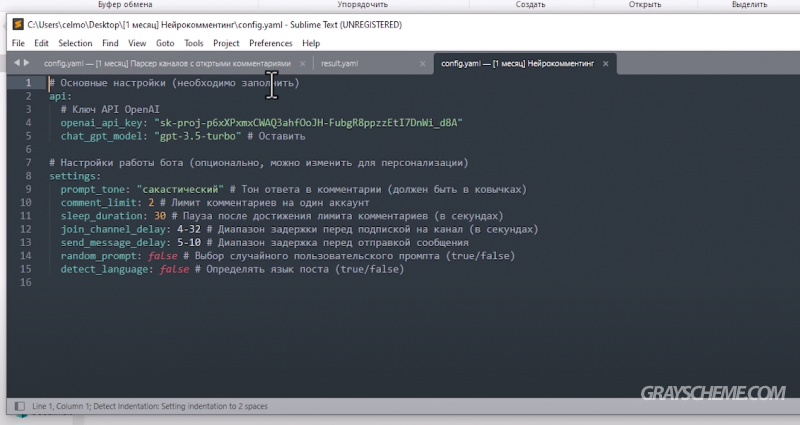Open the Tools menu
800x425 pixels.
point(193,43)
